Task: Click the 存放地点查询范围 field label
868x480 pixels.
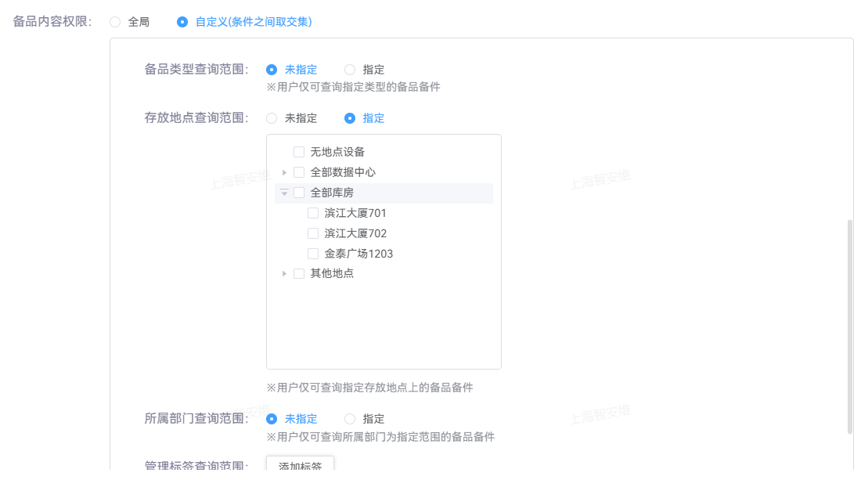Action: coord(196,118)
